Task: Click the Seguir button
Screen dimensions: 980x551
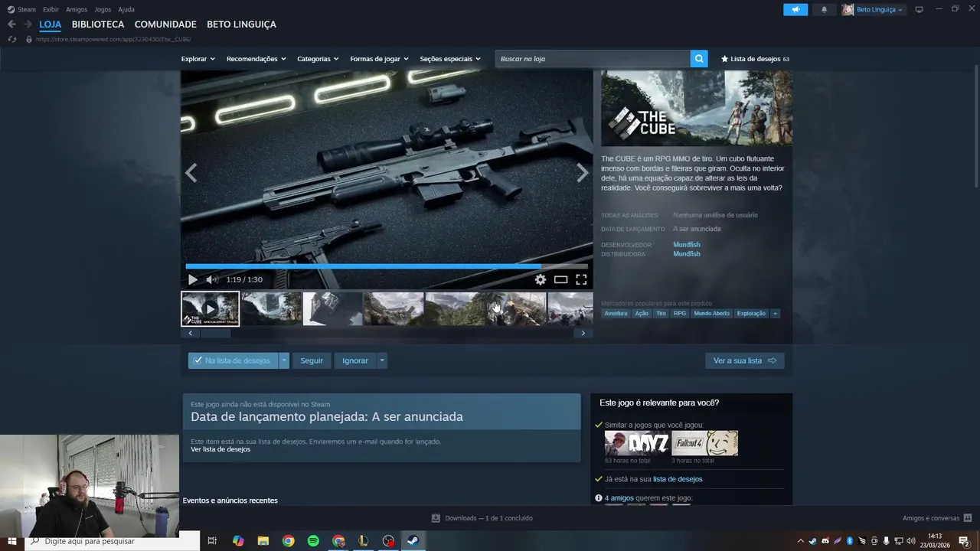Action: point(312,360)
